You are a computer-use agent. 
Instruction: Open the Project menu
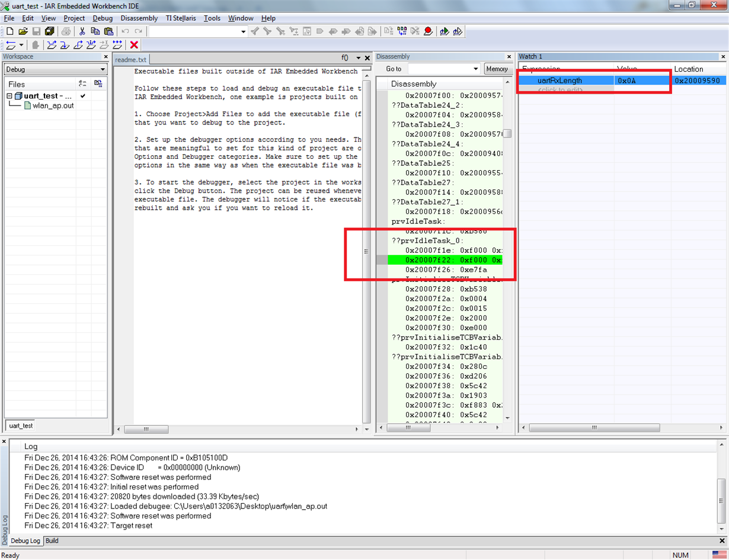point(74,18)
